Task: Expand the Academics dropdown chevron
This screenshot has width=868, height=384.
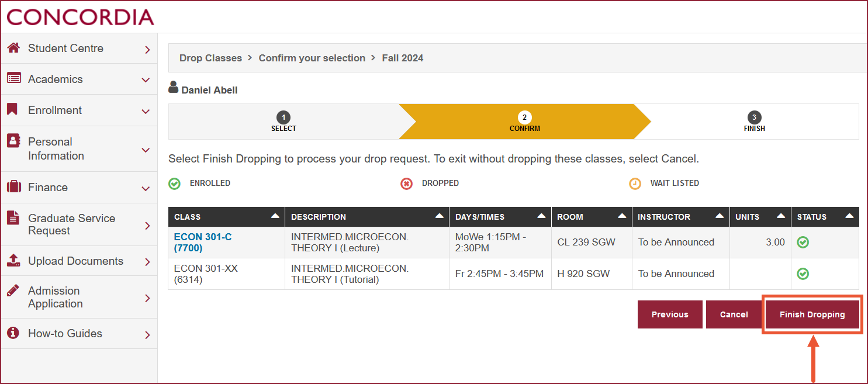Action: pos(146,80)
